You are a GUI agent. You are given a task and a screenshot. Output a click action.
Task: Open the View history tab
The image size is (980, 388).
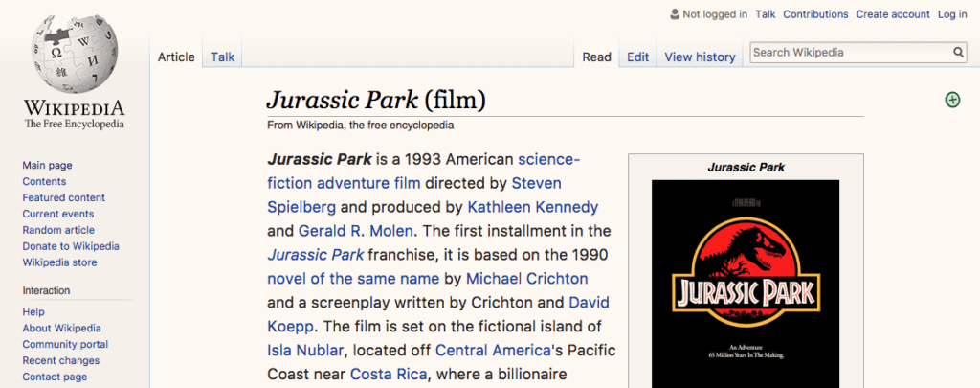coord(700,57)
